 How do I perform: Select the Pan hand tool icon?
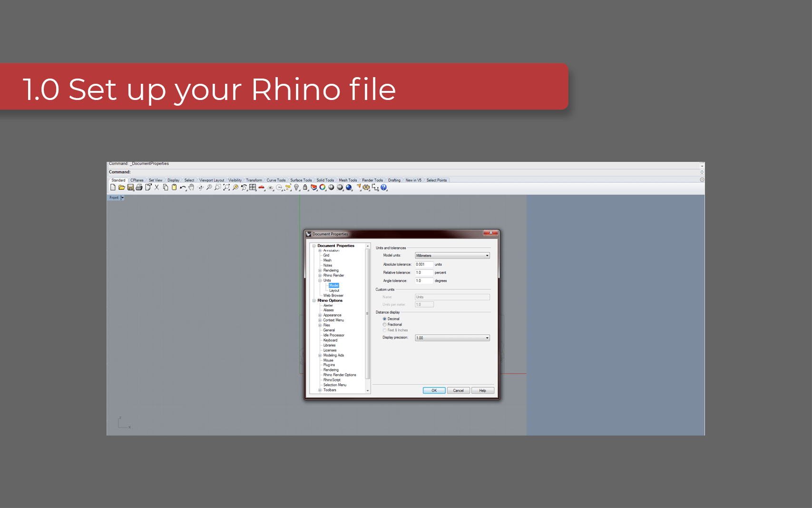tap(191, 188)
